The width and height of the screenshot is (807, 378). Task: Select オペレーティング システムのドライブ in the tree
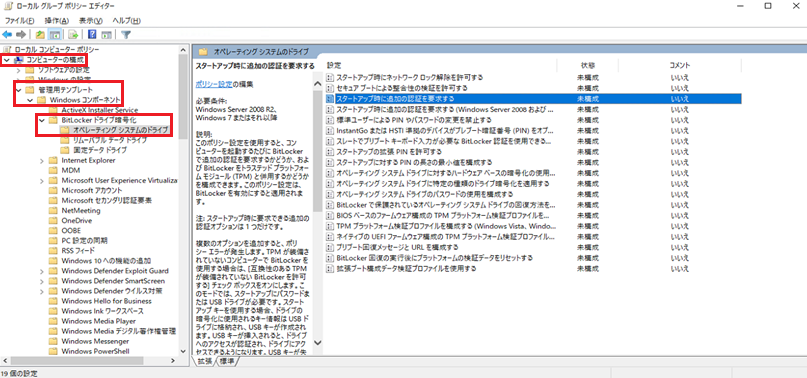pos(120,130)
